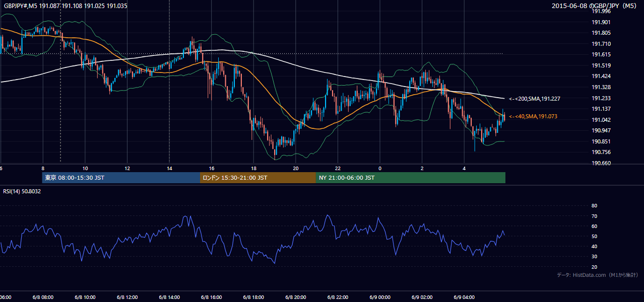Click RSI scale value 80
The height and width of the screenshot is (302, 644).
point(594,206)
